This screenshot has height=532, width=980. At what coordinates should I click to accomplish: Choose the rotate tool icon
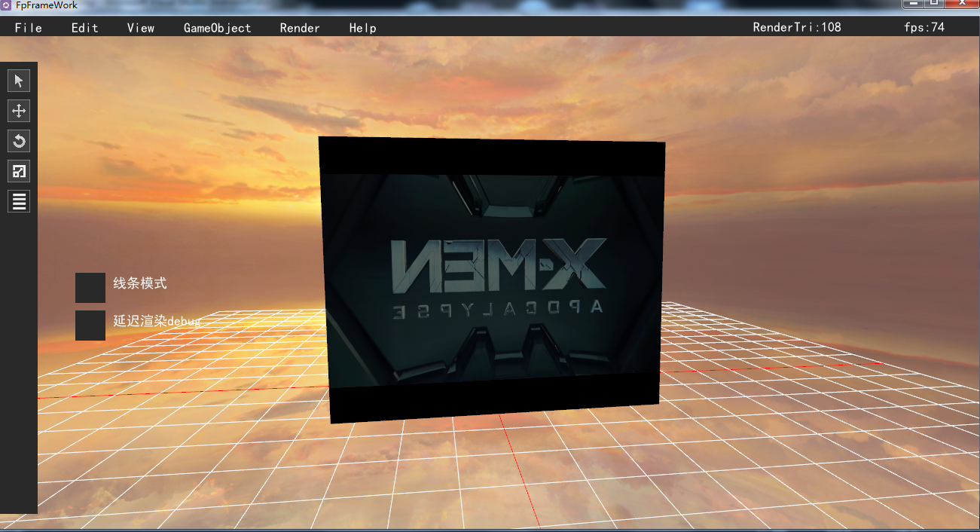click(x=19, y=141)
